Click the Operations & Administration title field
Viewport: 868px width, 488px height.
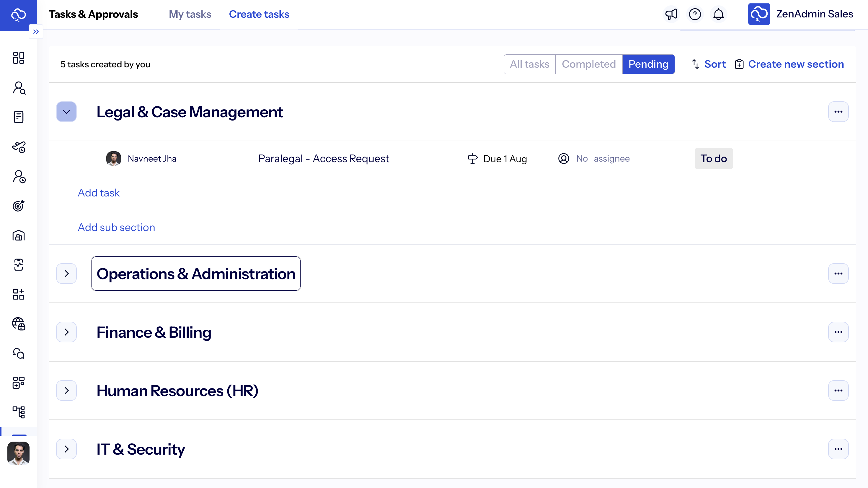tap(196, 274)
